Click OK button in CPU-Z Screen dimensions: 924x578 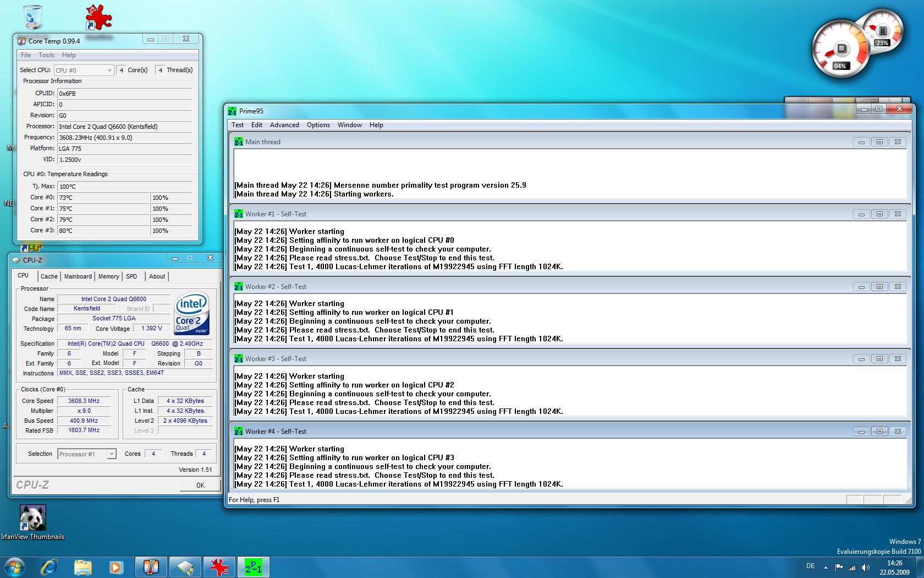pyautogui.click(x=200, y=485)
